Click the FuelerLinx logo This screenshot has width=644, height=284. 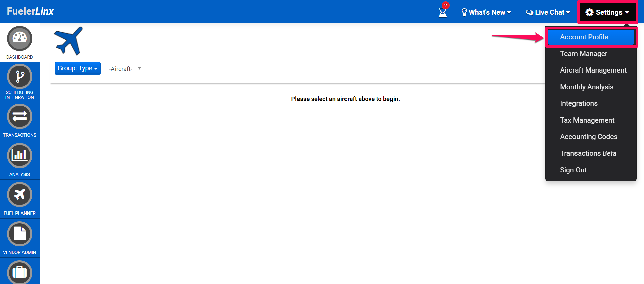point(30,11)
